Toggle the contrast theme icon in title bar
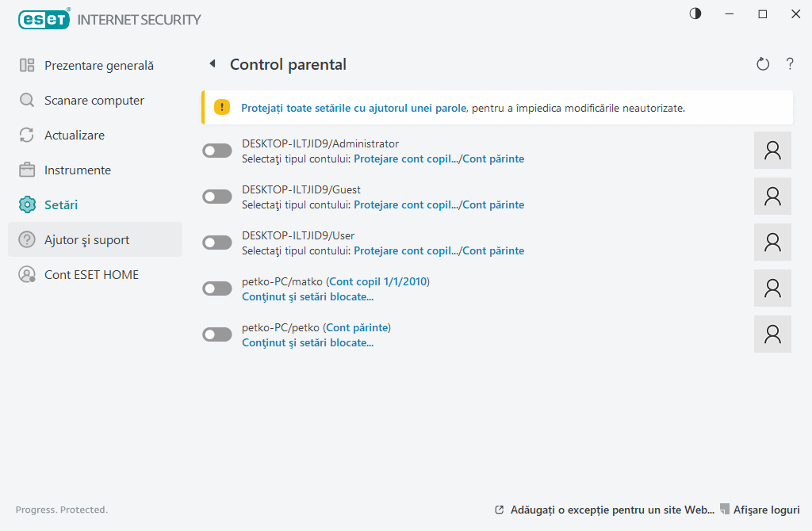812x531 pixels. pyautogui.click(x=695, y=14)
